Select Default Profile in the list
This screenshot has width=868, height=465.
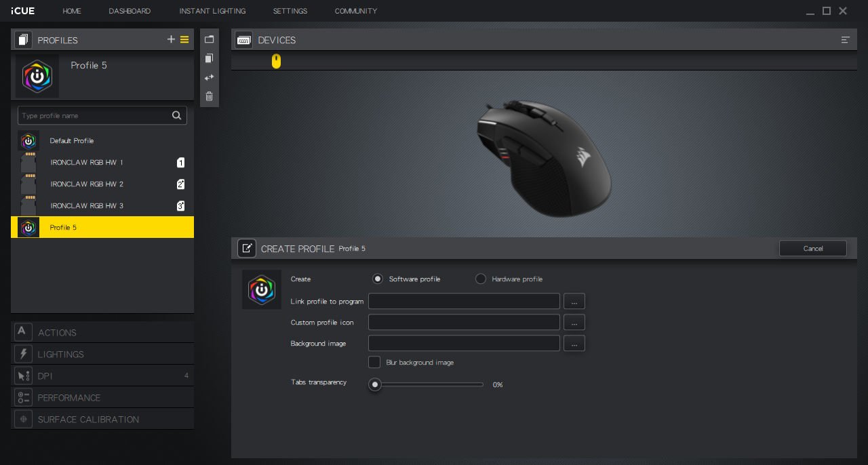tap(102, 141)
